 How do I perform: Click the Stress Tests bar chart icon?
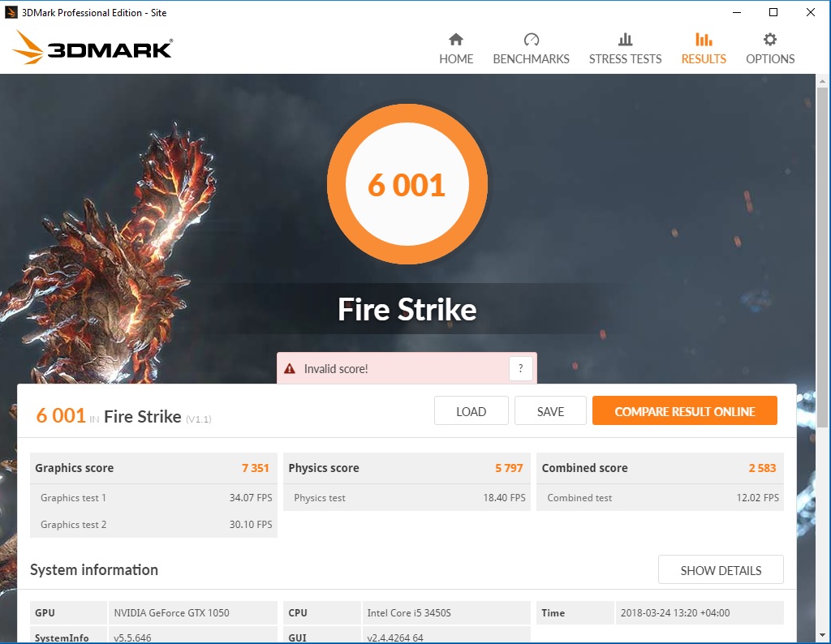pyautogui.click(x=626, y=39)
